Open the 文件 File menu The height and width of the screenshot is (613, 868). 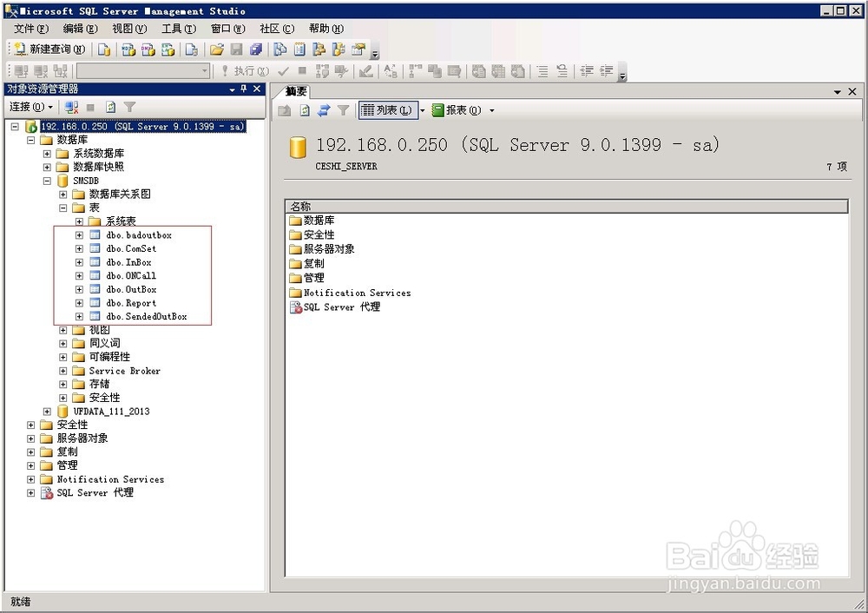[31, 29]
